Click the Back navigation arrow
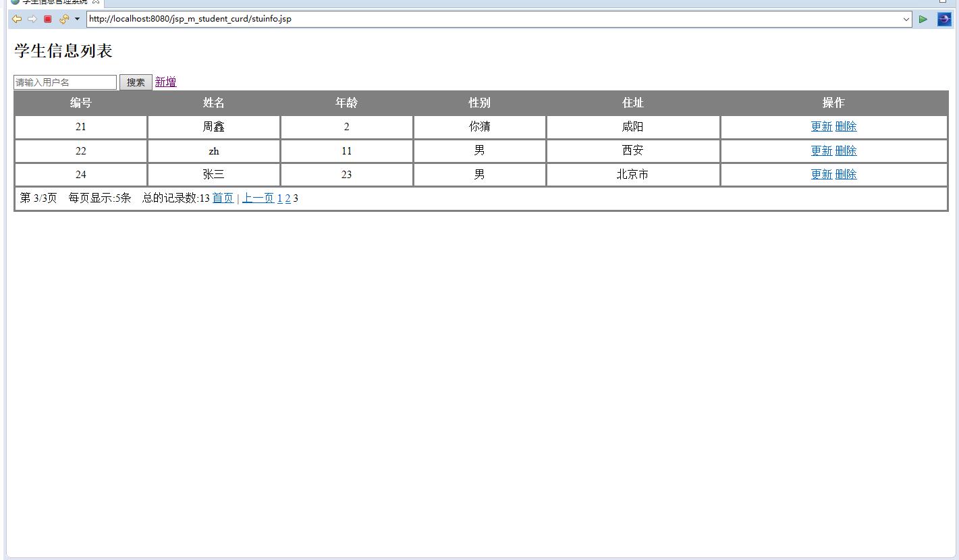Image resolution: width=959 pixels, height=560 pixels. click(x=17, y=19)
